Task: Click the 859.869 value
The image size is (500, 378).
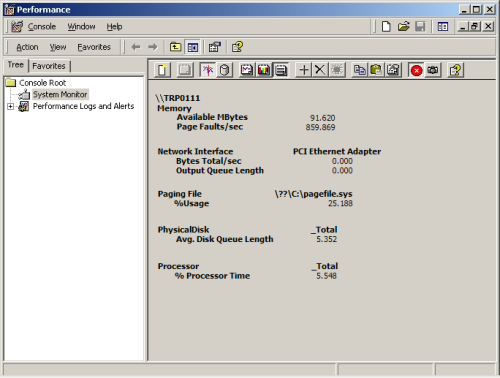Action: coord(320,127)
